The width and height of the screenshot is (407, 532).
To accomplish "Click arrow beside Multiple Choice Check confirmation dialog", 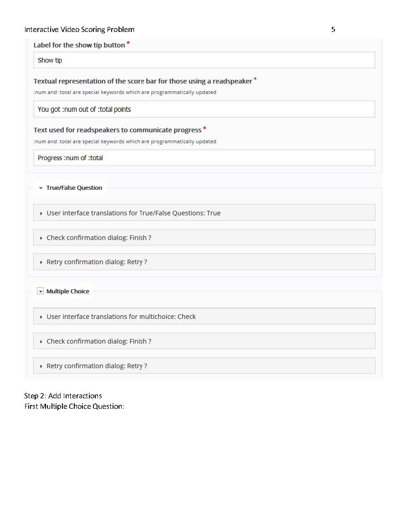I will pos(41,342).
